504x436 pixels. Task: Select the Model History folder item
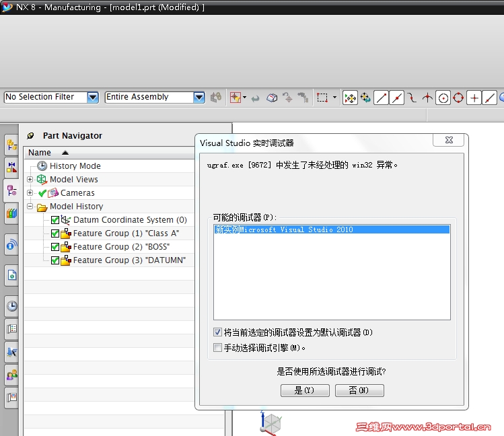[x=77, y=207]
